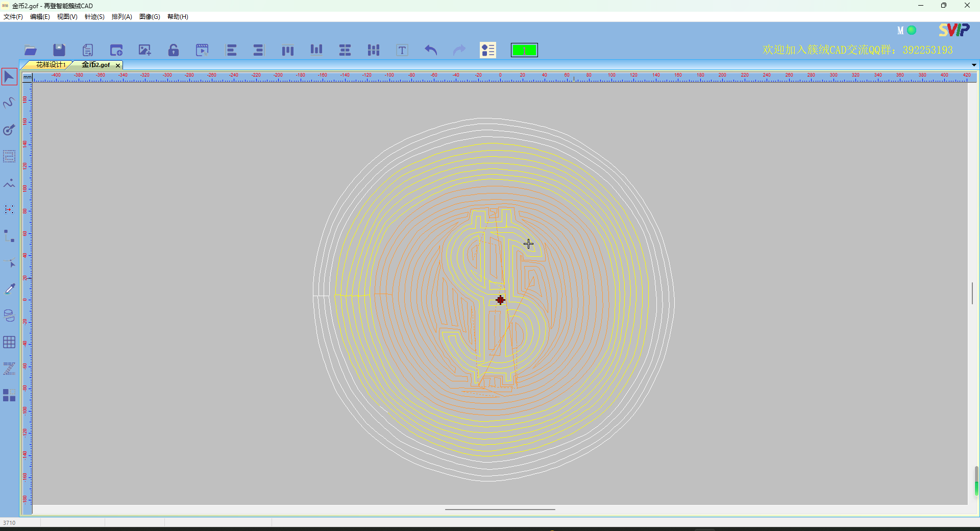
Task: Select the eyedropper color picker tool
Action: [9, 289]
